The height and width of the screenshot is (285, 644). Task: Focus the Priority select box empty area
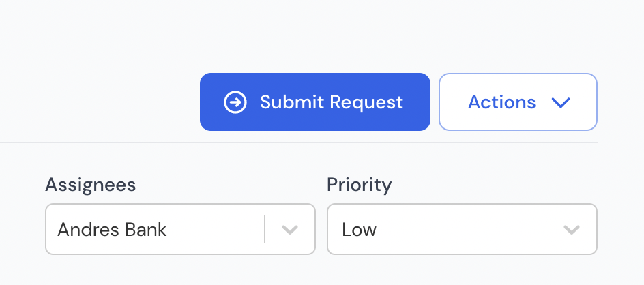[468, 229]
